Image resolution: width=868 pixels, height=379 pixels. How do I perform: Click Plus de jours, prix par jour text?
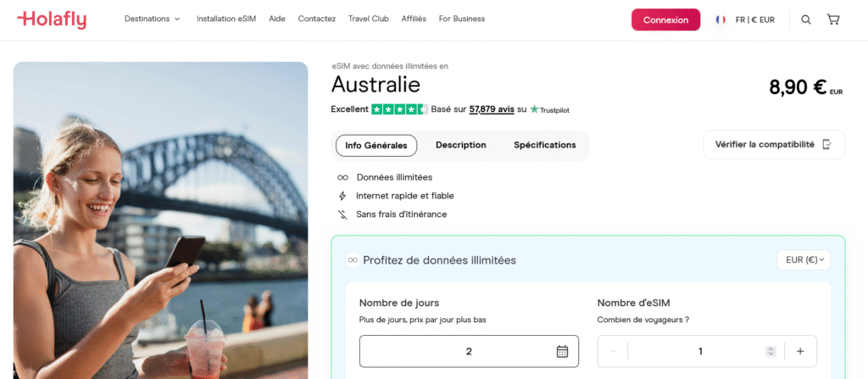tap(422, 320)
